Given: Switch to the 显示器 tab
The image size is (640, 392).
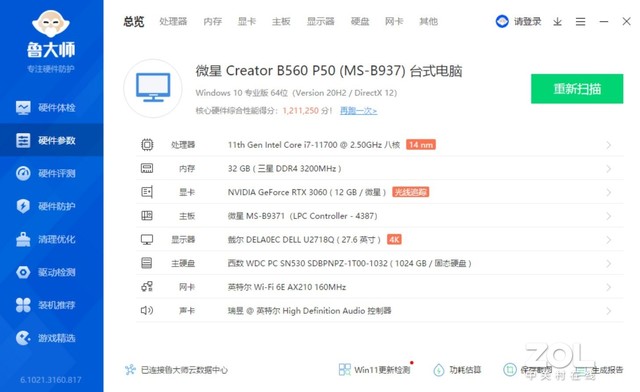Looking at the screenshot, I should [320, 22].
